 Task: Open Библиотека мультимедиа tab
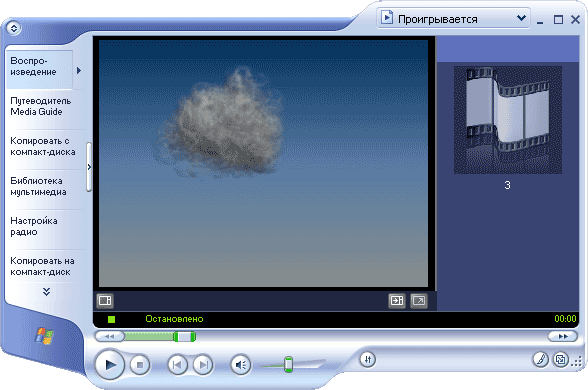pos(38,186)
